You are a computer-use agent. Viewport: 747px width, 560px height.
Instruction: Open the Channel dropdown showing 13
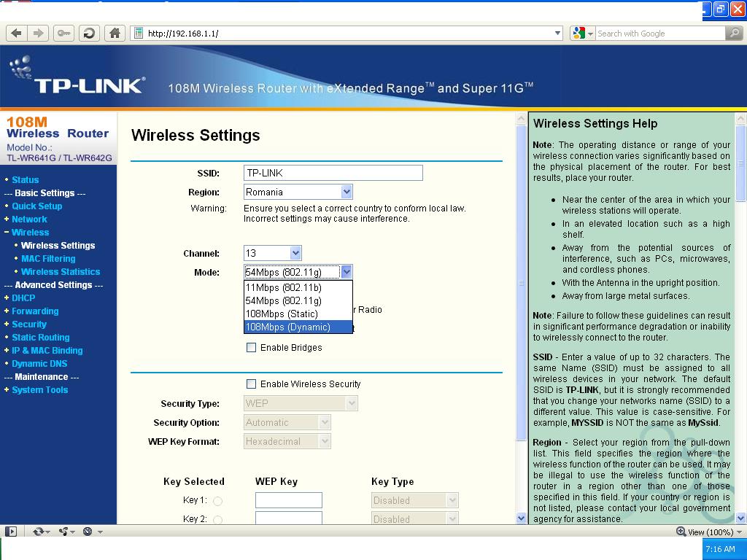click(273, 253)
